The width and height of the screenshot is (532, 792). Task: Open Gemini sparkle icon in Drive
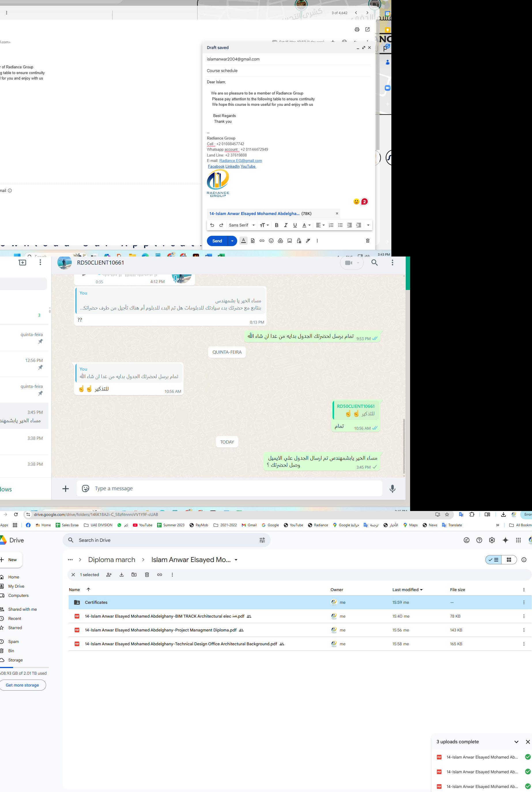pos(505,540)
